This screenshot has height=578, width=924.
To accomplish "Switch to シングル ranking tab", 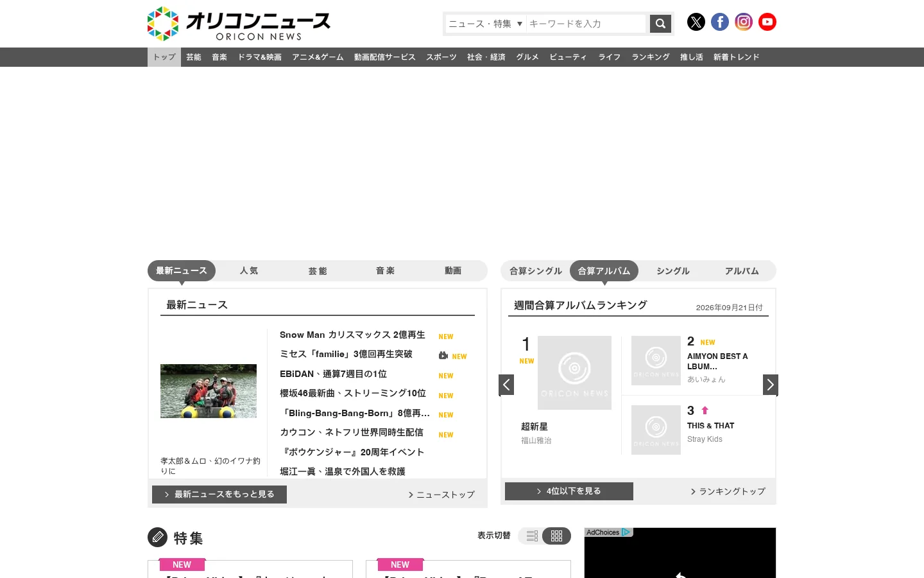I will click(673, 270).
